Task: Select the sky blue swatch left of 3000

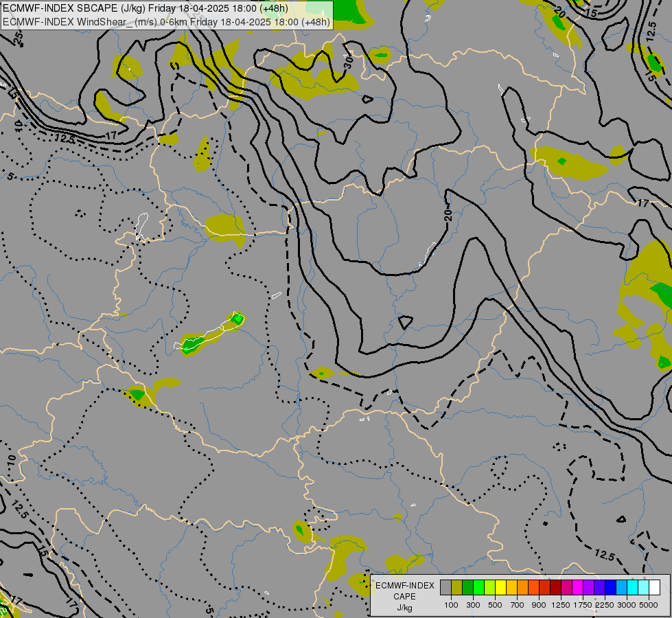Action: [622, 587]
